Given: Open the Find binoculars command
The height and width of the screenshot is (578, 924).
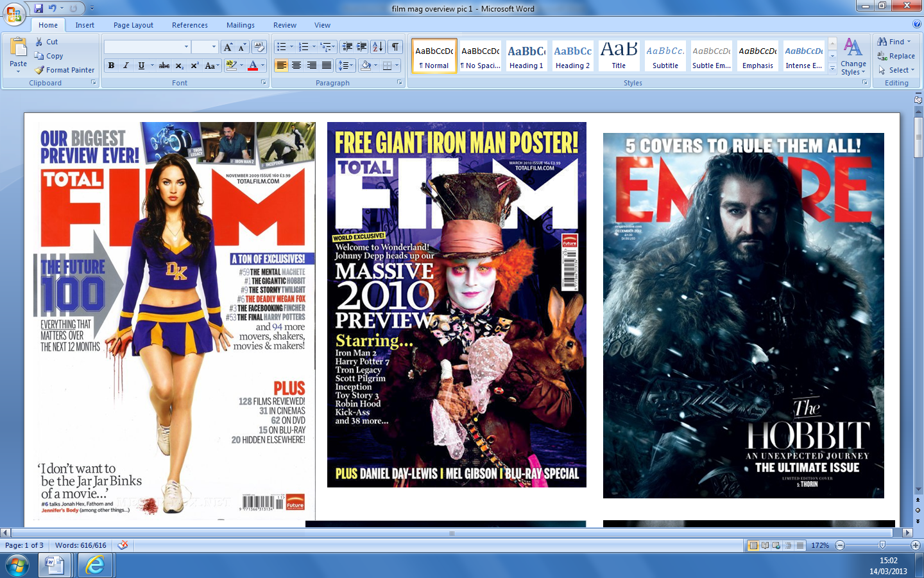Looking at the screenshot, I should (x=894, y=42).
